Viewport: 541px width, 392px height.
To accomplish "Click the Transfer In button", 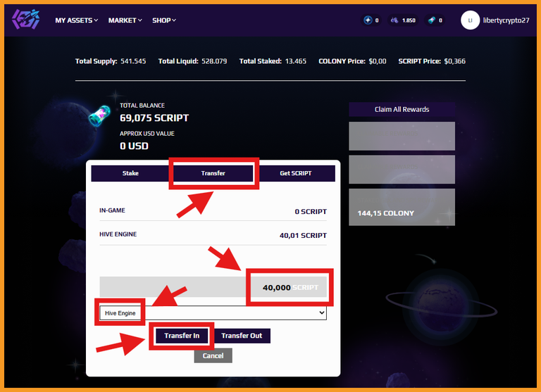I will click(x=182, y=336).
